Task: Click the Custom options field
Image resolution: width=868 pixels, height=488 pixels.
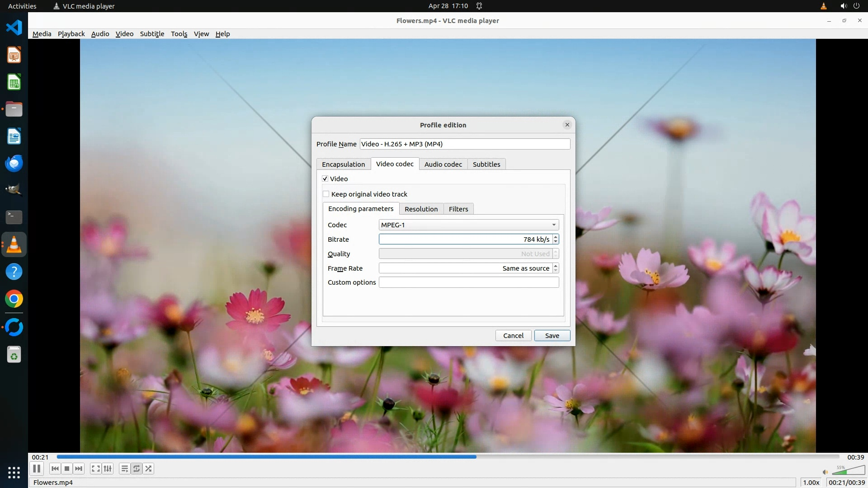Action: 468,282
